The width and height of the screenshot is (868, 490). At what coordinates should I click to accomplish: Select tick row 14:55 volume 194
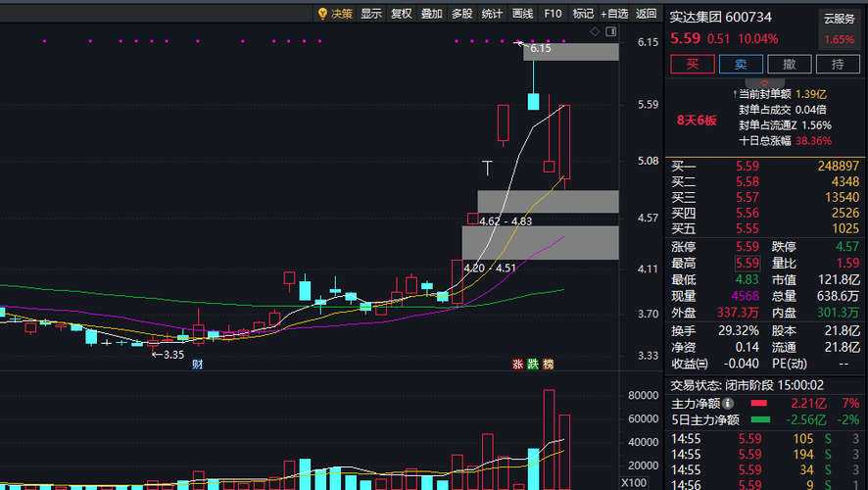click(x=764, y=455)
